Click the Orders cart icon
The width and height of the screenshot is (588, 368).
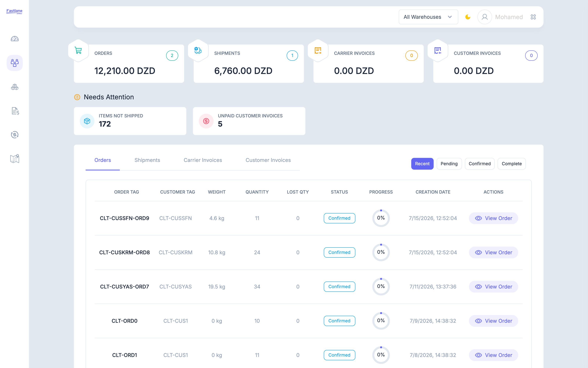pos(78,50)
